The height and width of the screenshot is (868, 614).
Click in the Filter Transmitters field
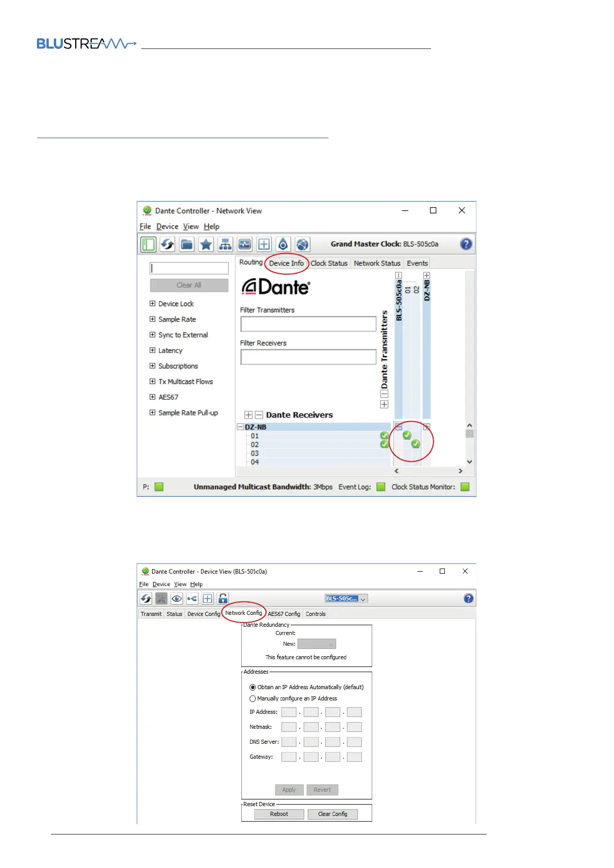[x=308, y=324]
